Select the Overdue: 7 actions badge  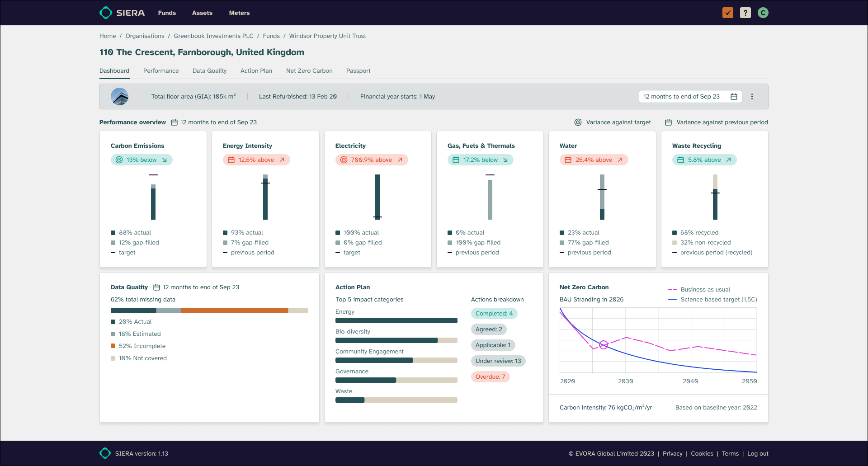[x=490, y=377]
